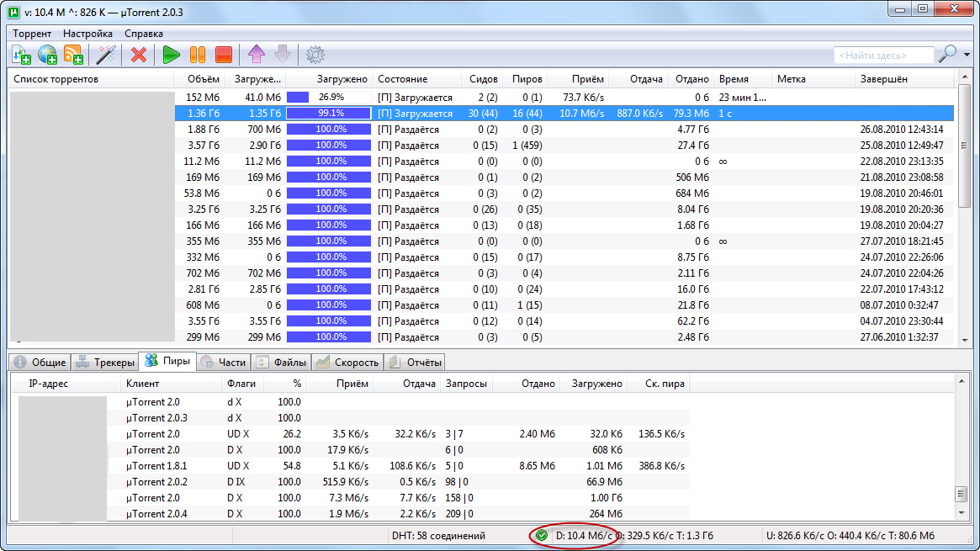Viewport: 980px width, 551px height.
Task: Stop the torrent with the red stop icon
Action: point(223,55)
